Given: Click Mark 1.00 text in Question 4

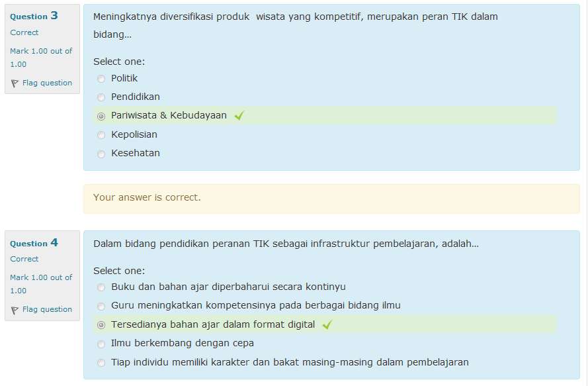Looking at the screenshot, I should [41, 284].
